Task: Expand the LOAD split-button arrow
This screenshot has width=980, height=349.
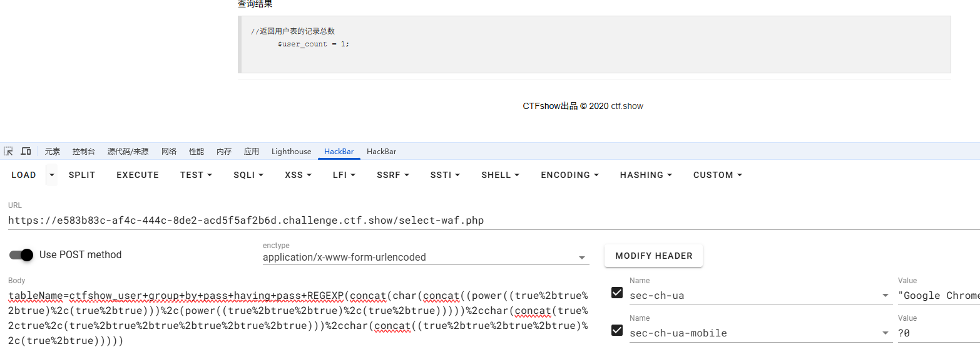Action: tap(52, 175)
